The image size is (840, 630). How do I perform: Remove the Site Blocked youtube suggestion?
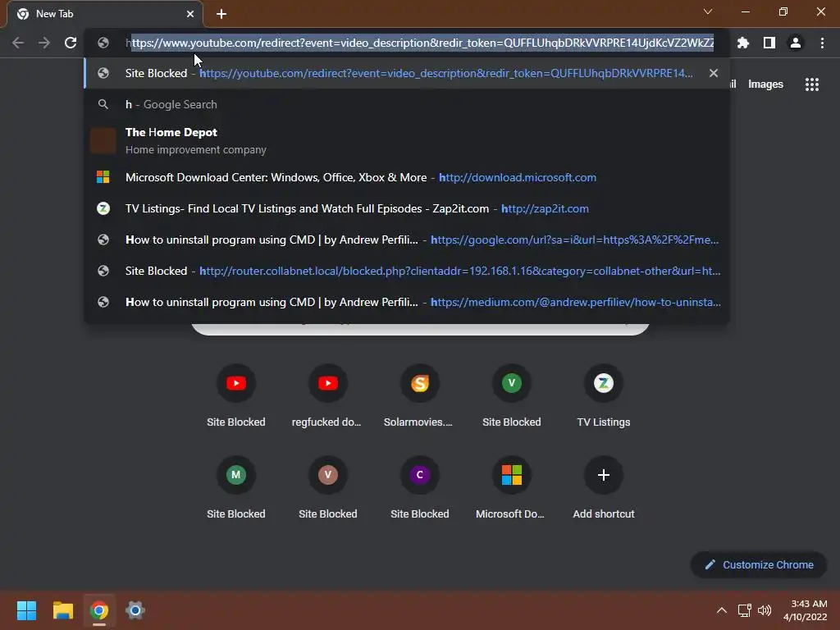click(713, 73)
